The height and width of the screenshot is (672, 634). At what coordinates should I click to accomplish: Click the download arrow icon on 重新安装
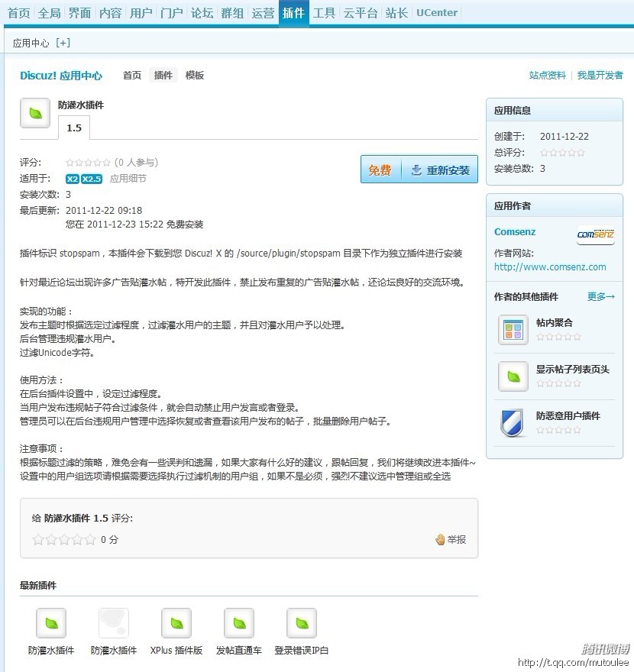[x=416, y=170]
